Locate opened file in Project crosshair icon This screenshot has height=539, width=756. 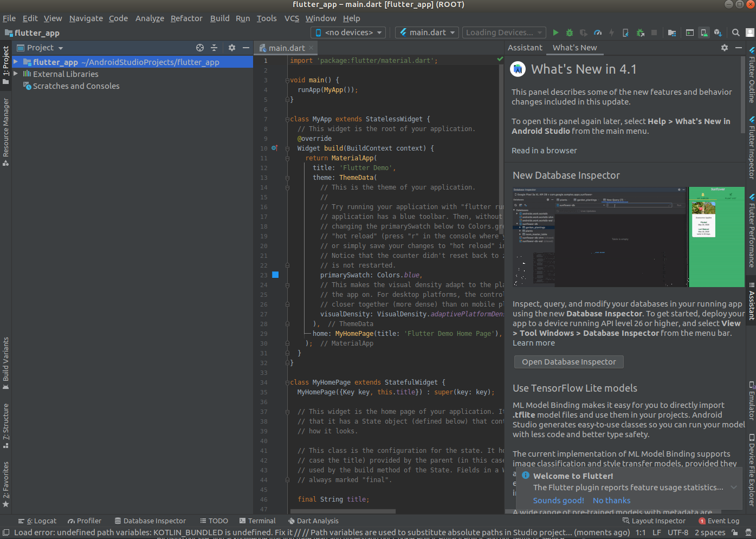click(200, 48)
